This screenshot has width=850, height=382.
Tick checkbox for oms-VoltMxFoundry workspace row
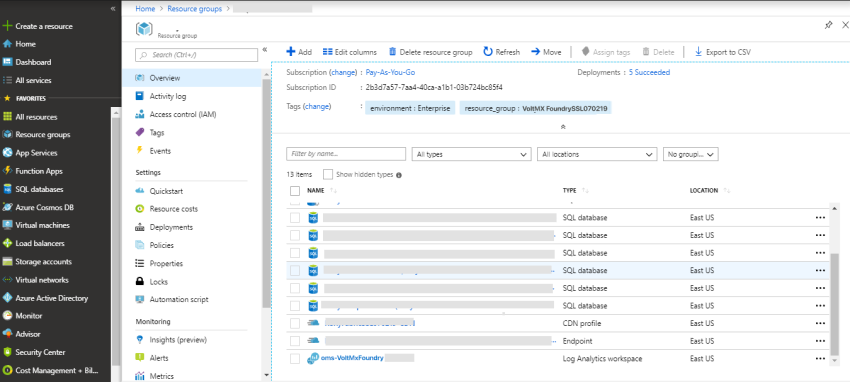click(x=295, y=359)
